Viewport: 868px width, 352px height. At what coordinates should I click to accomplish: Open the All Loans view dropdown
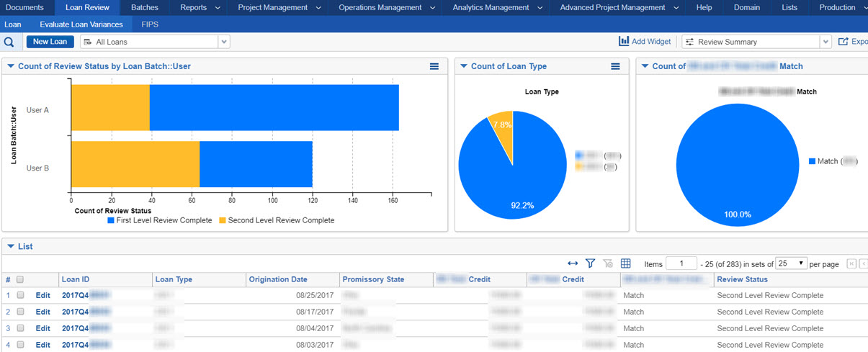pos(224,42)
